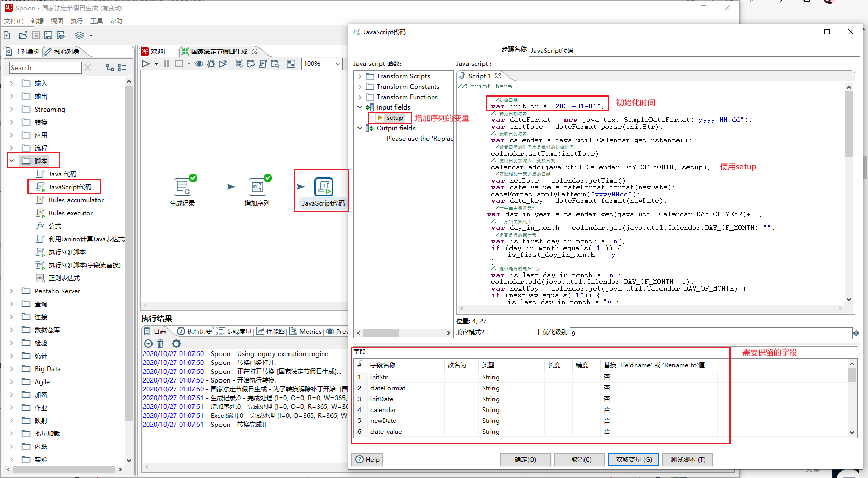Viewport: 868px width, 478px height.
Task: Collapse the 脚本 folder in step tree
Action: tap(12, 161)
